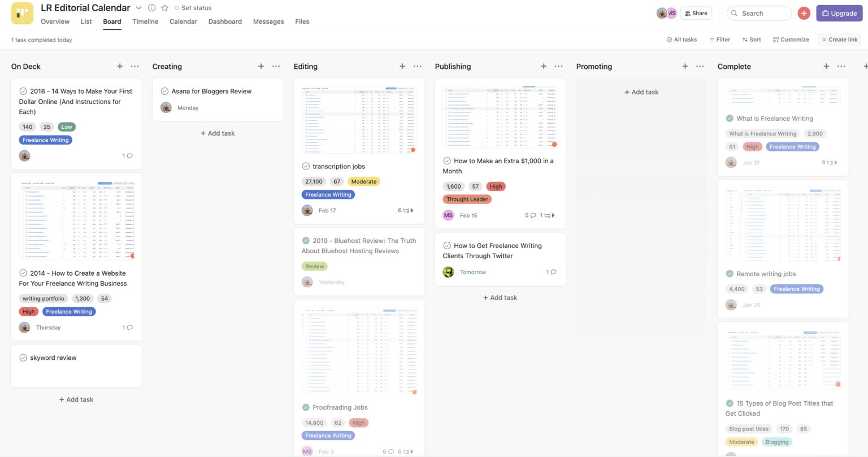Viewport: 868px width, 457px height.
Task: Mark transcription jobs task complete
Action: click(306, 166)
